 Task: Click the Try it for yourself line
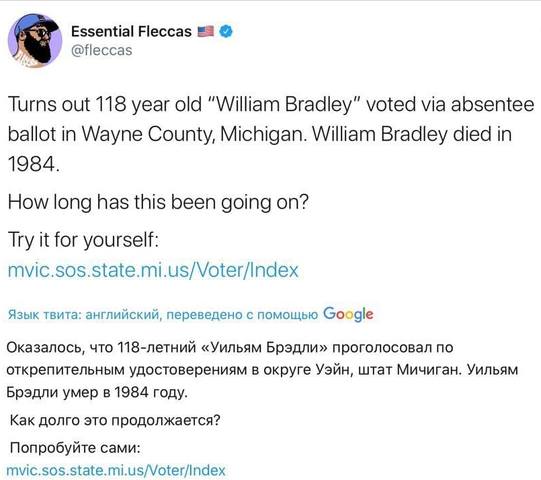83,240
